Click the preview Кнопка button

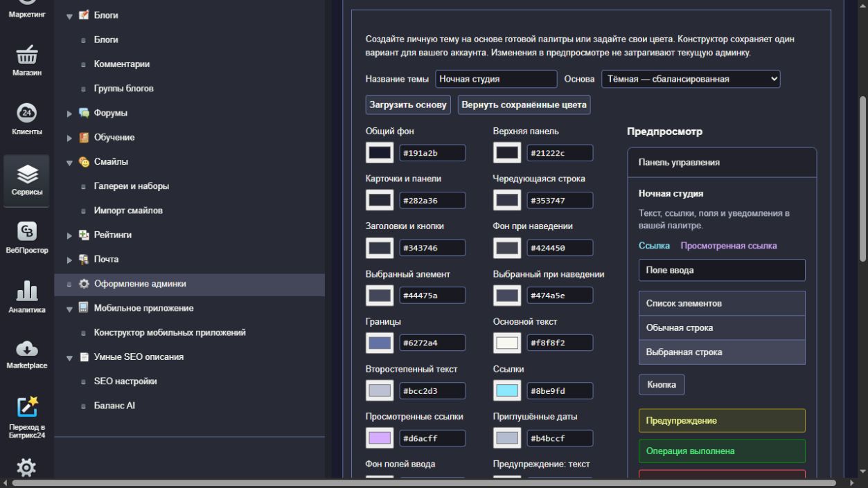662,385
